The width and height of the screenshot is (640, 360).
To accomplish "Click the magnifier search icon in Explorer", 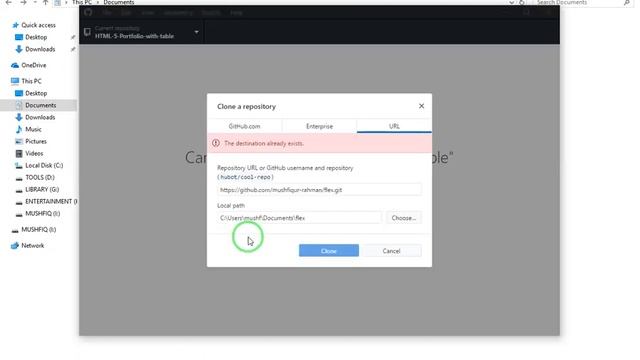I will pyautogui.click(x=627, y=2).
